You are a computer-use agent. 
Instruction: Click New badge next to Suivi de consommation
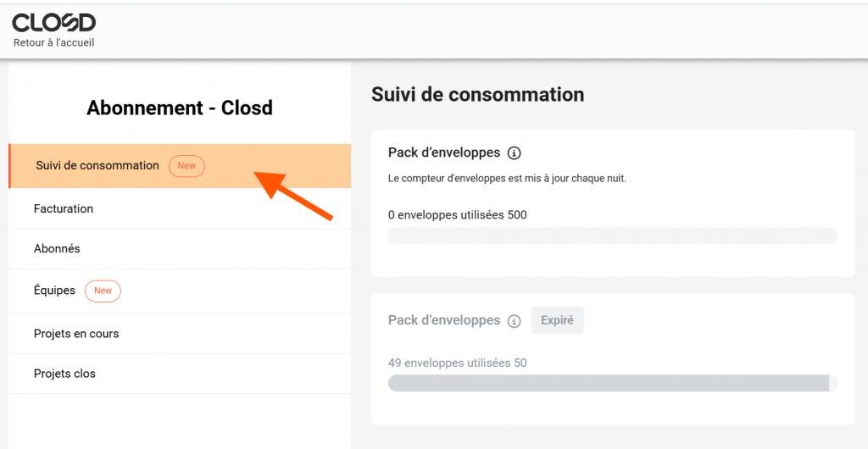click(x=186, y=166)
